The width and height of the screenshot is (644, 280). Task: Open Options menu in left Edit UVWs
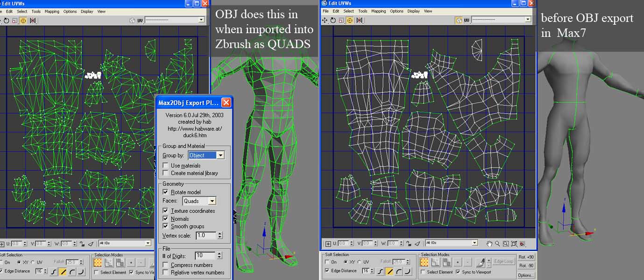70,11
